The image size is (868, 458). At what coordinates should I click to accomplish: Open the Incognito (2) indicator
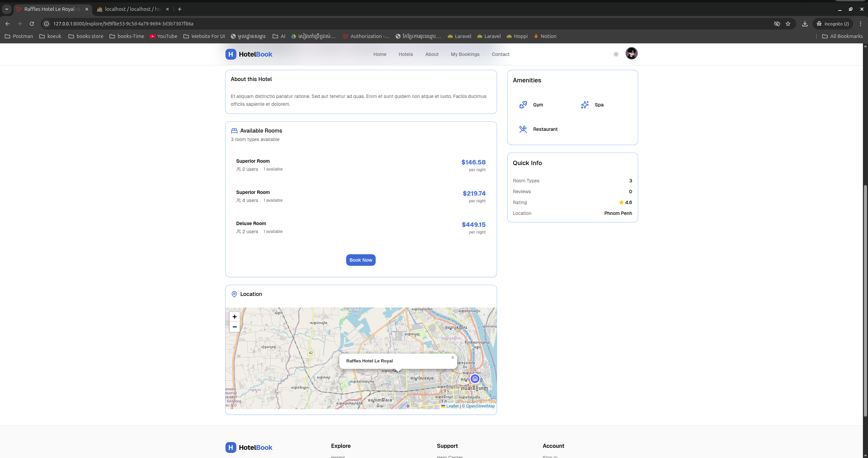[833, 24]
